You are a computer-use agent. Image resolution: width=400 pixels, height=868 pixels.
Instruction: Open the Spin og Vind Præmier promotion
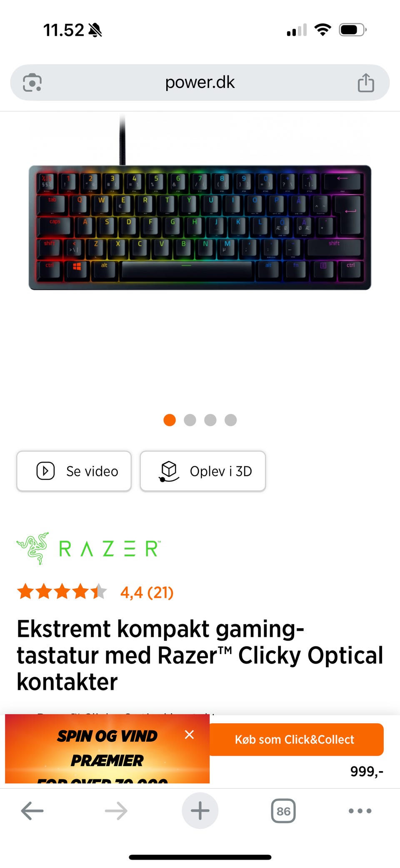click(107, 749)
